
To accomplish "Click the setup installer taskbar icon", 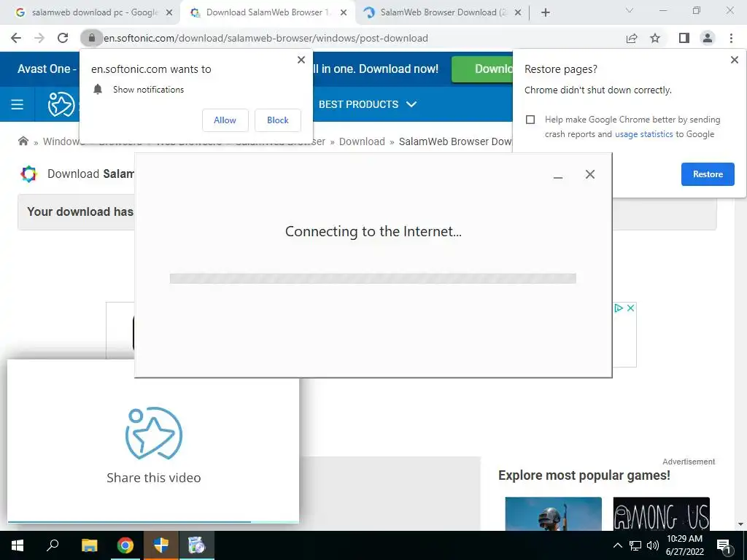I will click(196, 545).
